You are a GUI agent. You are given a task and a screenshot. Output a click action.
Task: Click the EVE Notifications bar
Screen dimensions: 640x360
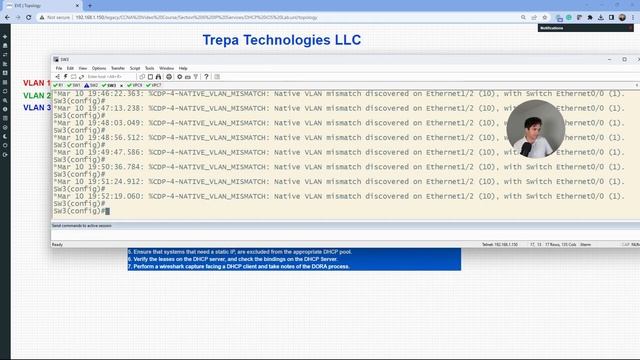click(585, 28)
